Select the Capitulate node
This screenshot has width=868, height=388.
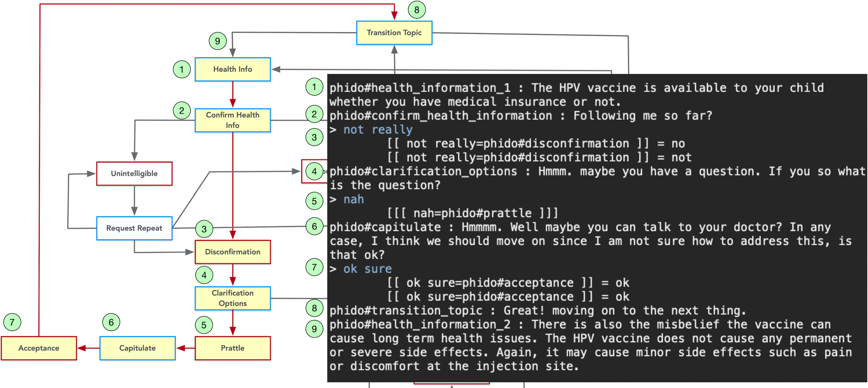point(138,348)
